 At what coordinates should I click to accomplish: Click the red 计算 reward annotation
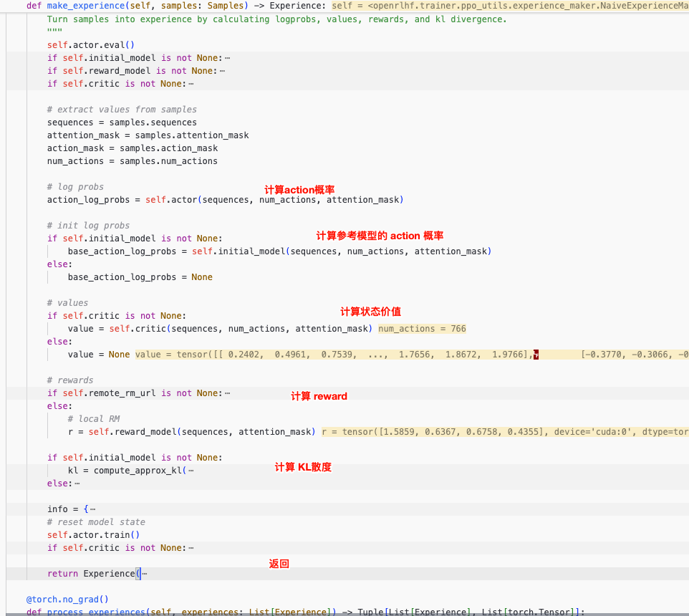point(319,395)
